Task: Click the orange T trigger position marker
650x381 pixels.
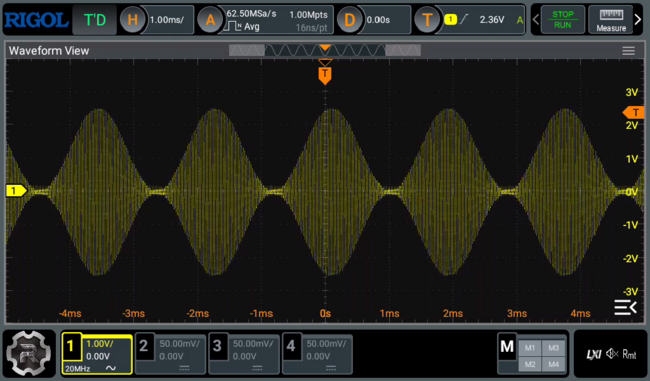Action: pyautogui.click(x=325, y=75)
